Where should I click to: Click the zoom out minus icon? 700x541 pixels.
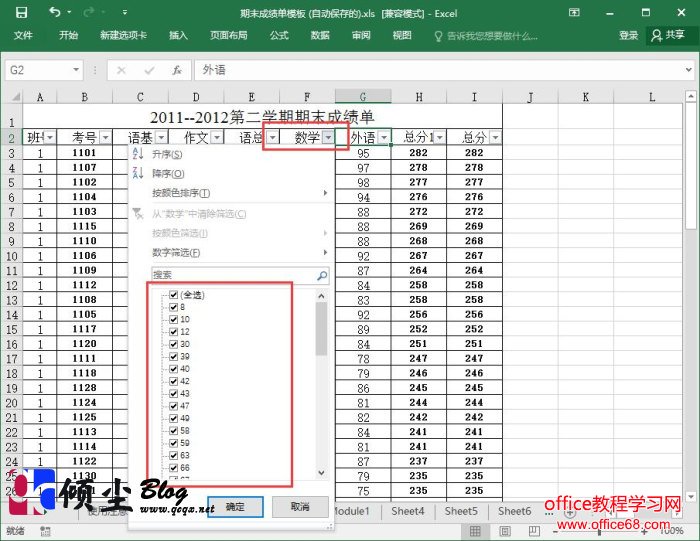click(x=555, y=531)
